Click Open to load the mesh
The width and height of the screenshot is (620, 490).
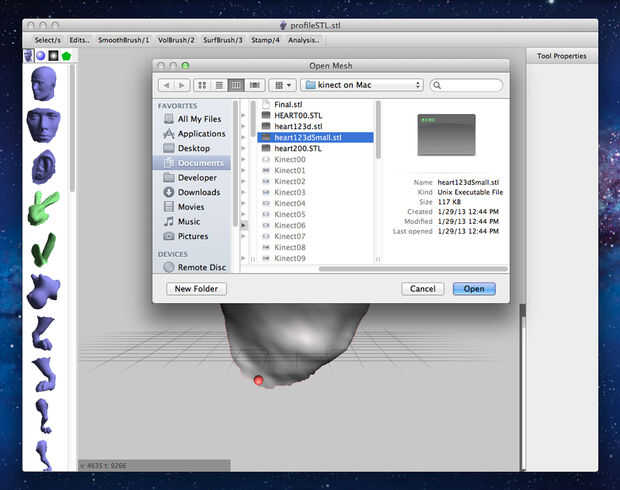coord(474,289)
